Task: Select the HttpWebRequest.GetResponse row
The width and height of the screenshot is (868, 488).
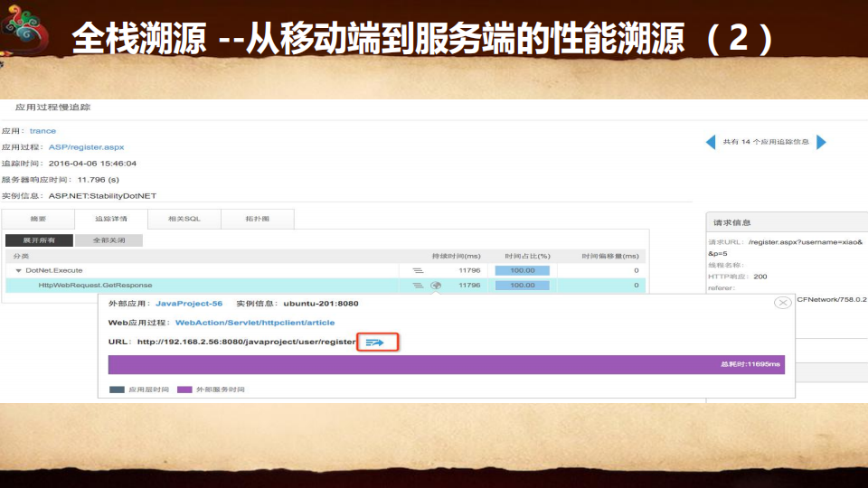Action: click(x=325, y=286)
